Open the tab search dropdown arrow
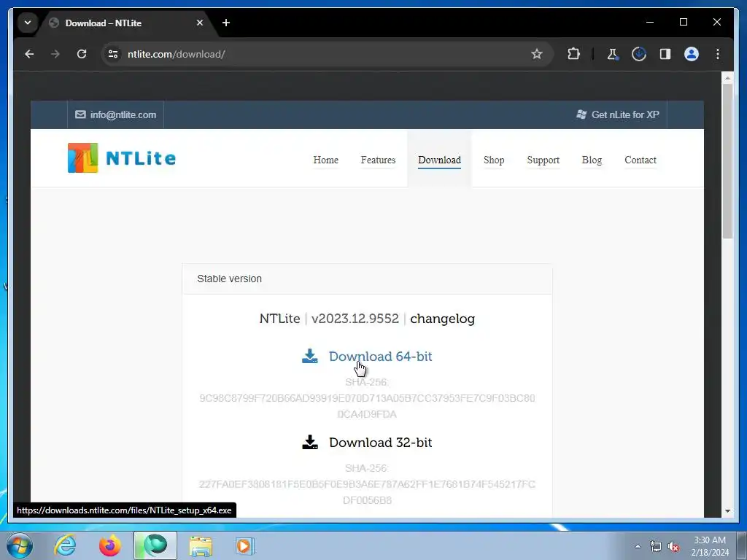 28,23
